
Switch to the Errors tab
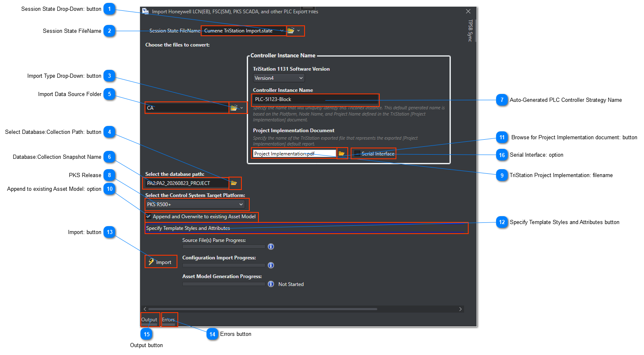(168, 320)
